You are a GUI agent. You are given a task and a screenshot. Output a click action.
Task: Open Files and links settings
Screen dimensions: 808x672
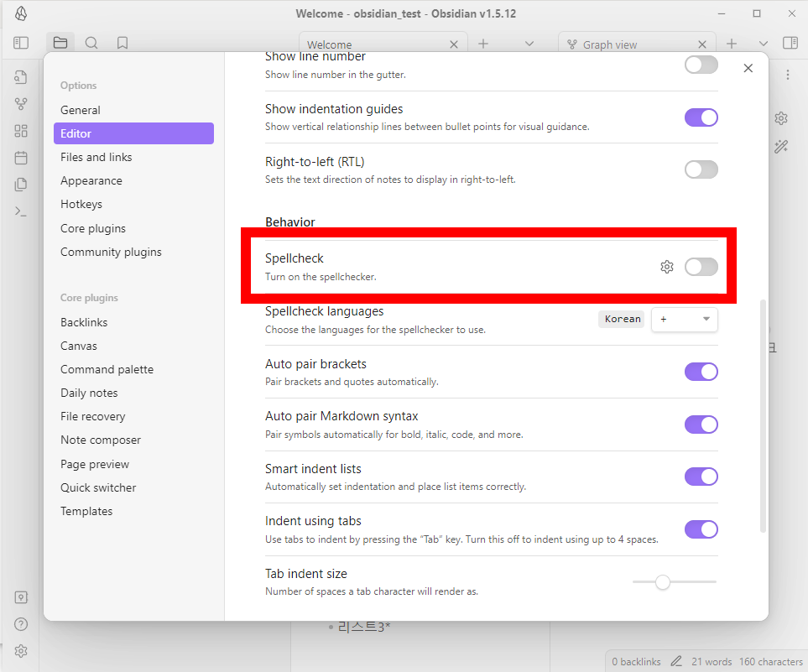pos(133,157)
